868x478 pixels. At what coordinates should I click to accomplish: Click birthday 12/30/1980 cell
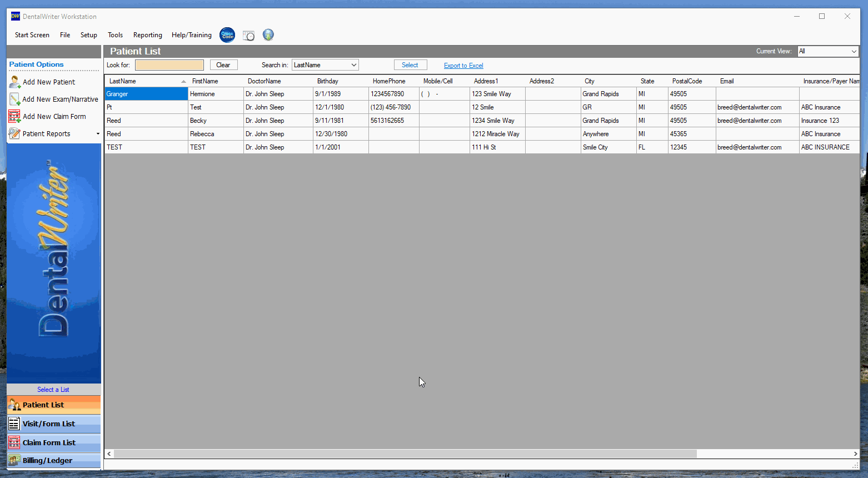tap(341, 134)
